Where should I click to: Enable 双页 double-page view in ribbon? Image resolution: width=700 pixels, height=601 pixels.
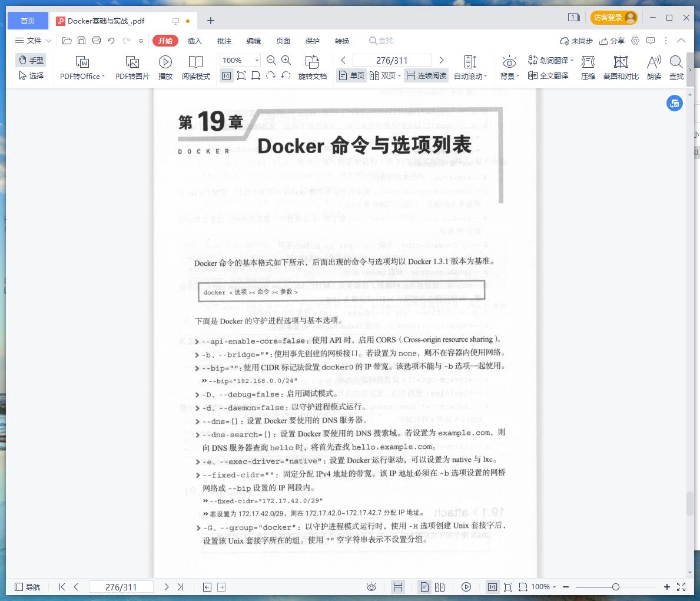coord(385,76)
